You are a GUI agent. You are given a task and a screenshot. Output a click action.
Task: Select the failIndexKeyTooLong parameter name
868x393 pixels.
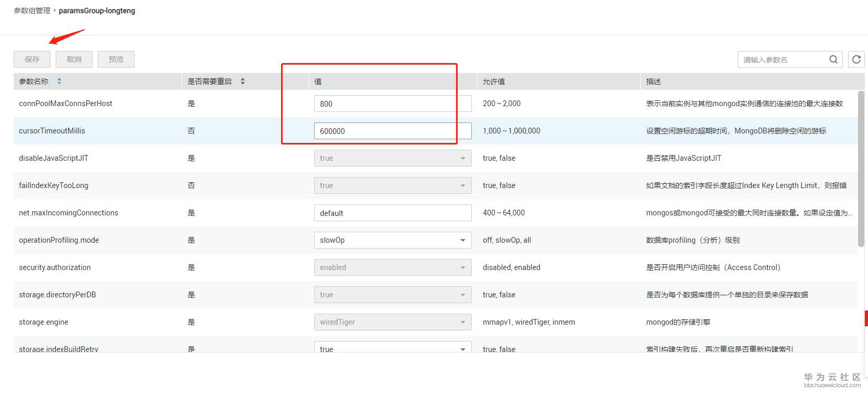(x=54, y=185)
